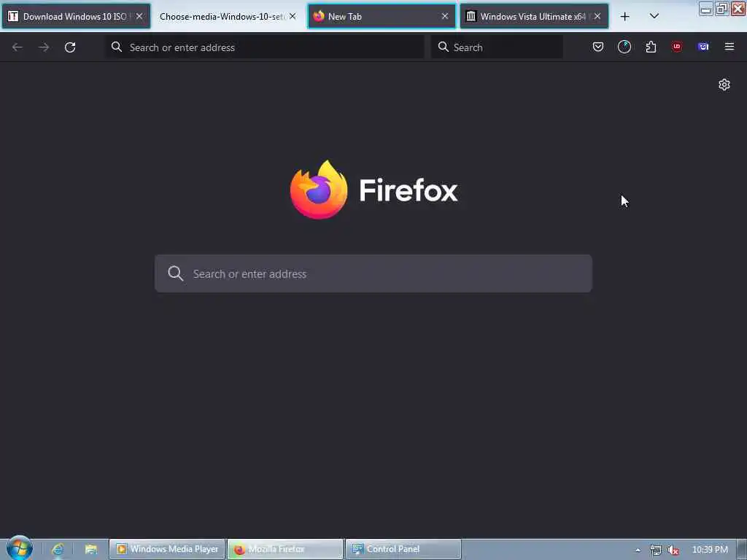Focus the toolbar Search box
747x560 pixels.
pos(497,47)
